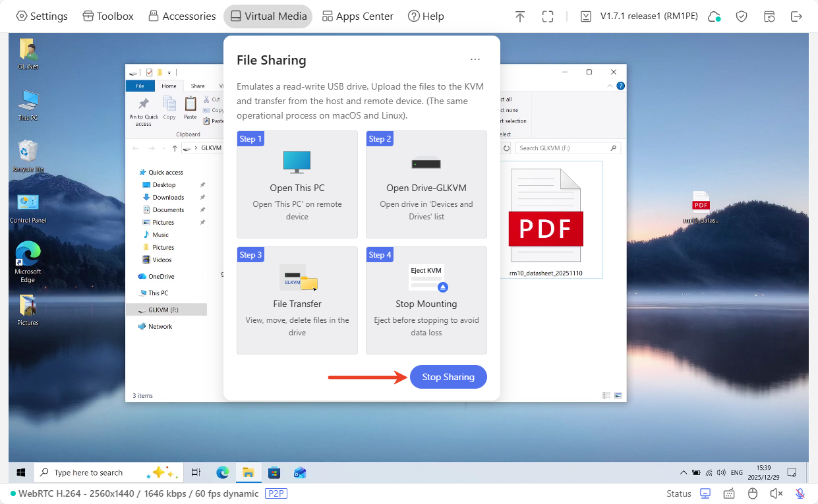Click the keyboard status icon
This screenshot has width=818, height=504.
click(x=729, y=493)
